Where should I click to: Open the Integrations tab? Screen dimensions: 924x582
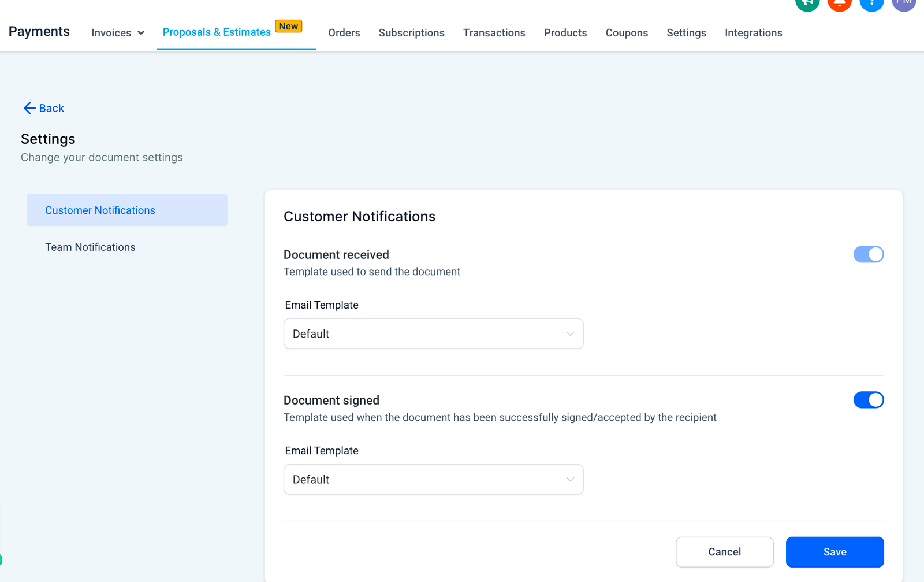tap(753, 33)
